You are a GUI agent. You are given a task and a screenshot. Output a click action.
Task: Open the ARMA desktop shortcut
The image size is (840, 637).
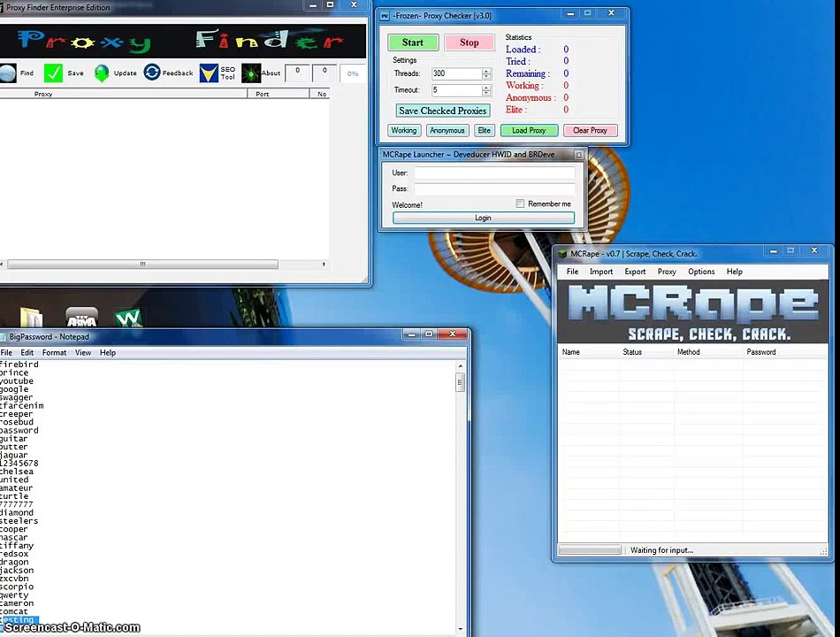point(81,318)
